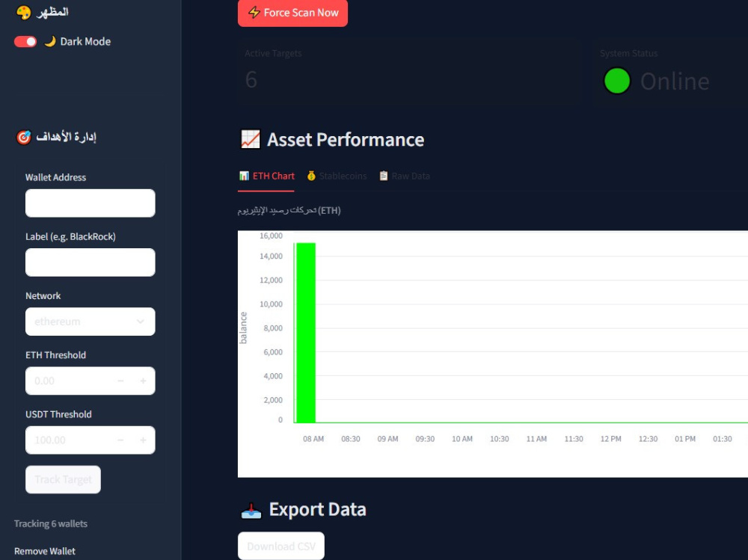The width and height of the screenshot is (748, 560).
Task: Switch to the ETH Chart tab
Action: 266,176
